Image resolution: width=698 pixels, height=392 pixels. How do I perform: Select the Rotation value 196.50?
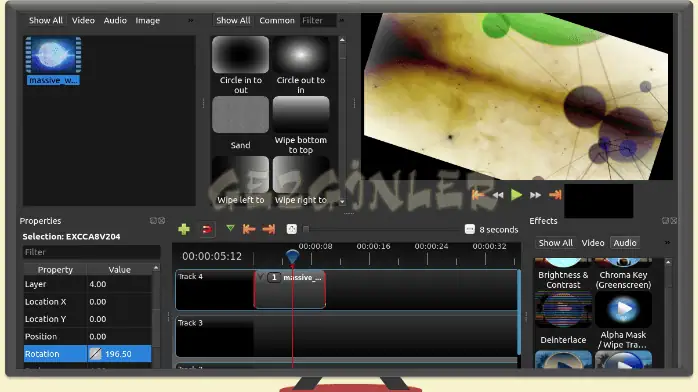coord(118,354)
